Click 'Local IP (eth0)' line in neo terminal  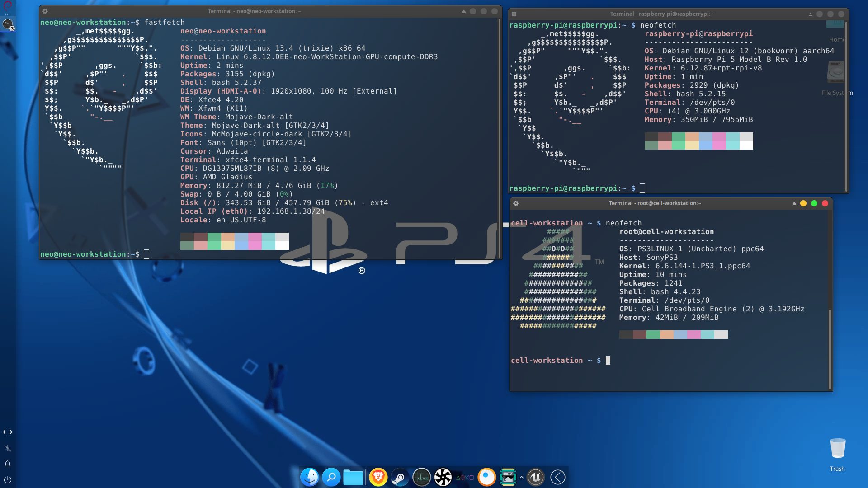coord(252,211)
